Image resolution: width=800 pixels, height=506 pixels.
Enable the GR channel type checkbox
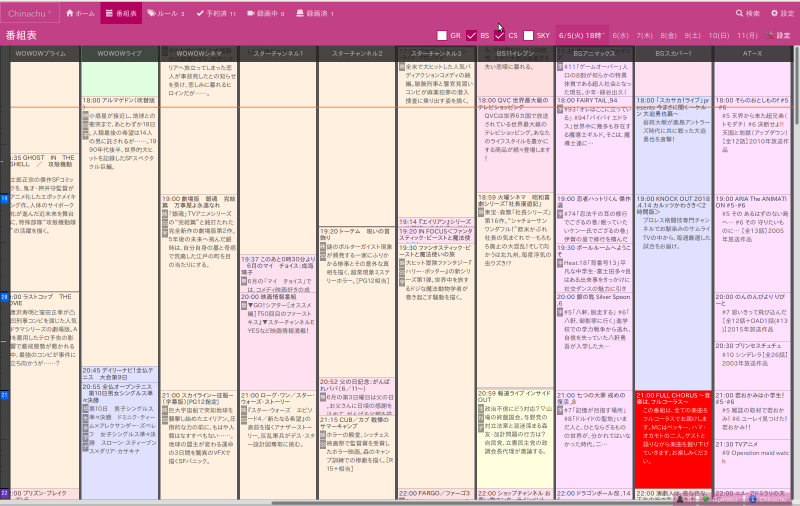(442, 35)
